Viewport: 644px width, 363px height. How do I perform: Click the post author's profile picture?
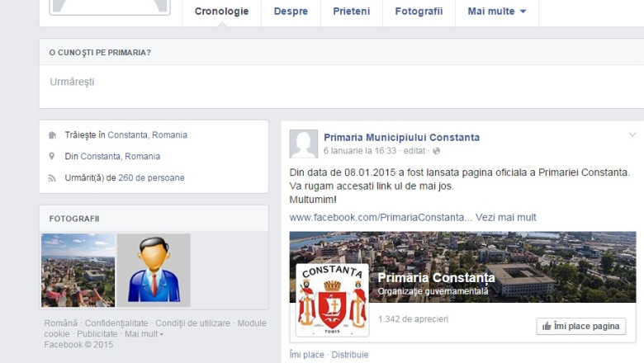point(304,144)
